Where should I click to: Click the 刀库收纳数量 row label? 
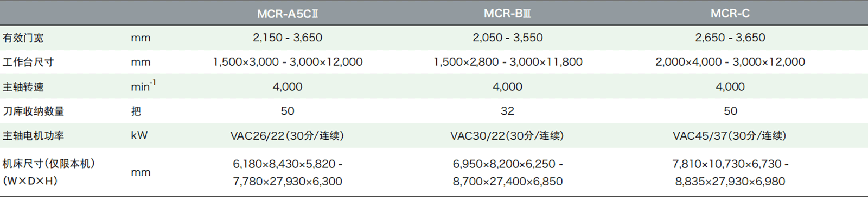[x=33, y=111]
